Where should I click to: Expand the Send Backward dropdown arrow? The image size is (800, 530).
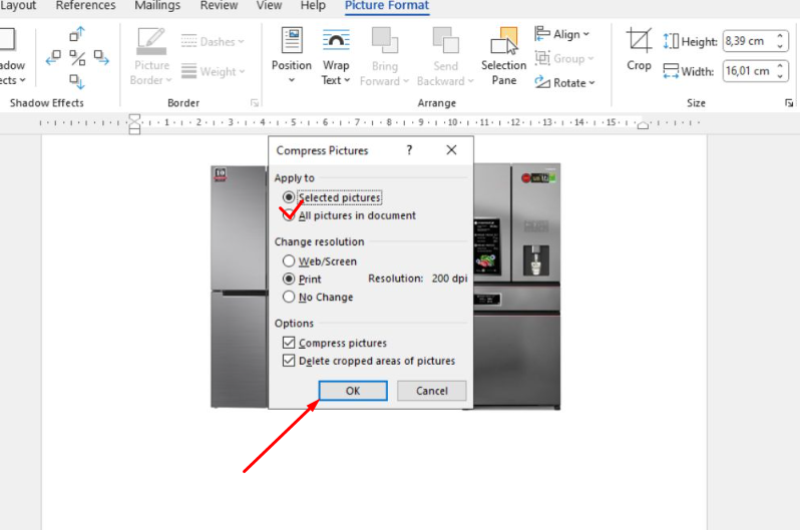(471, 81)
